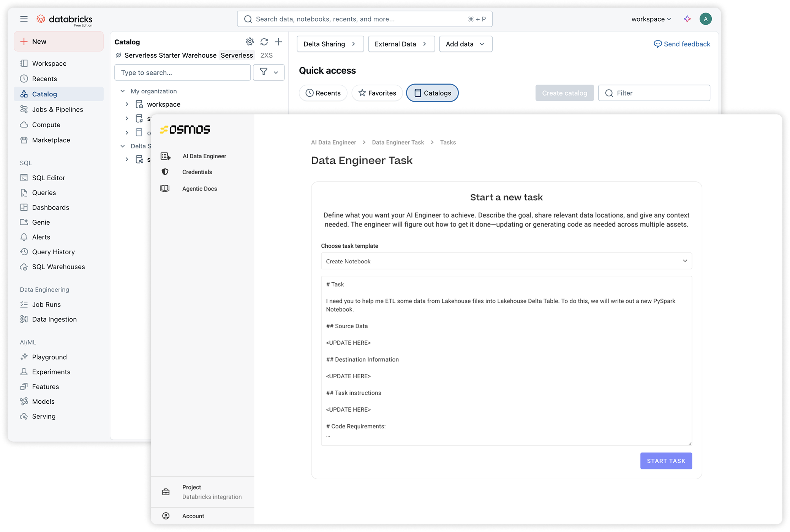Open the Databricks Assistant sparkle icon
The image size is (790, 532).
click(x=687, y=19)
